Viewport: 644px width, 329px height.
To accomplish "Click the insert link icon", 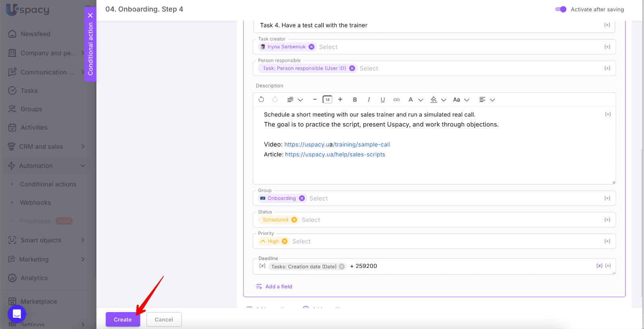I will point(396,99).
